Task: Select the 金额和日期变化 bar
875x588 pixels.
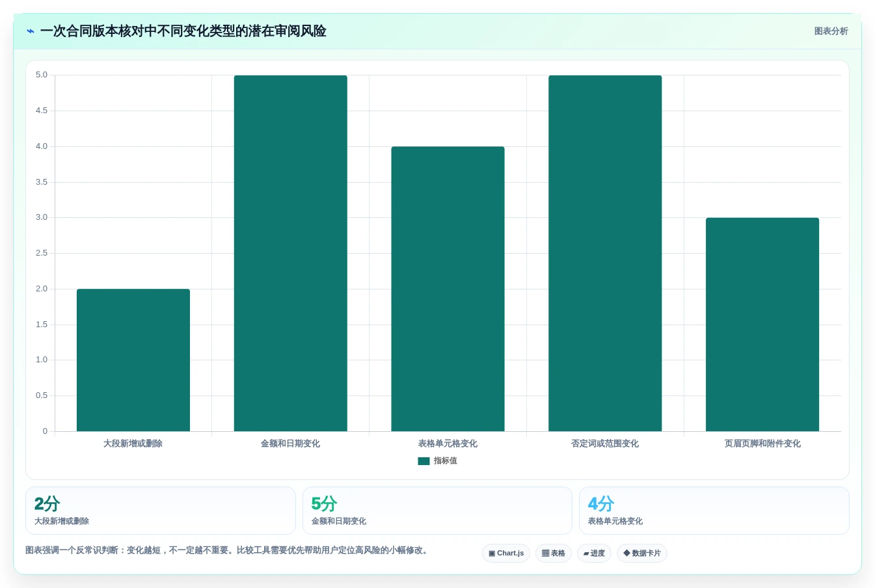Action: click(291, 253)
